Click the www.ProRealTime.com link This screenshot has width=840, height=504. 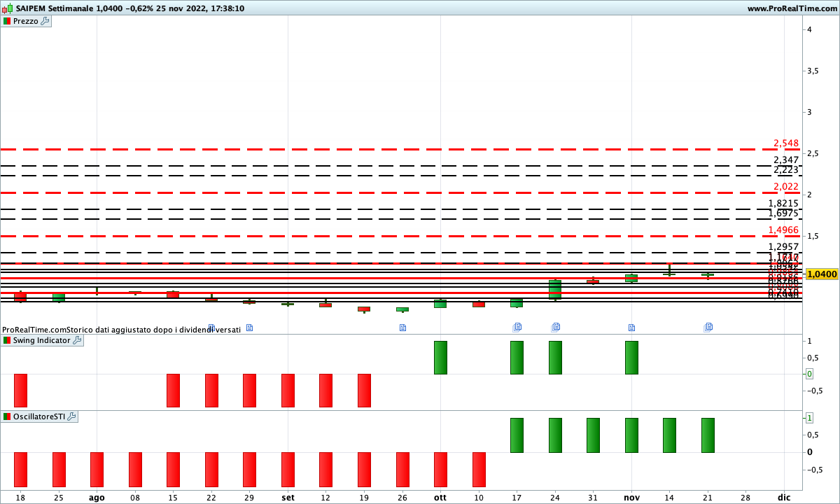(792, 8)
